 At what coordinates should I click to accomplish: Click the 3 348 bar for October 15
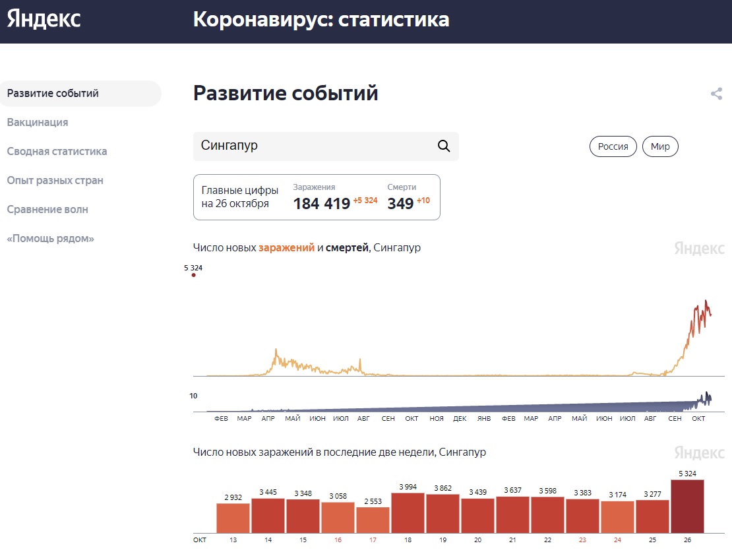(303, 516)
